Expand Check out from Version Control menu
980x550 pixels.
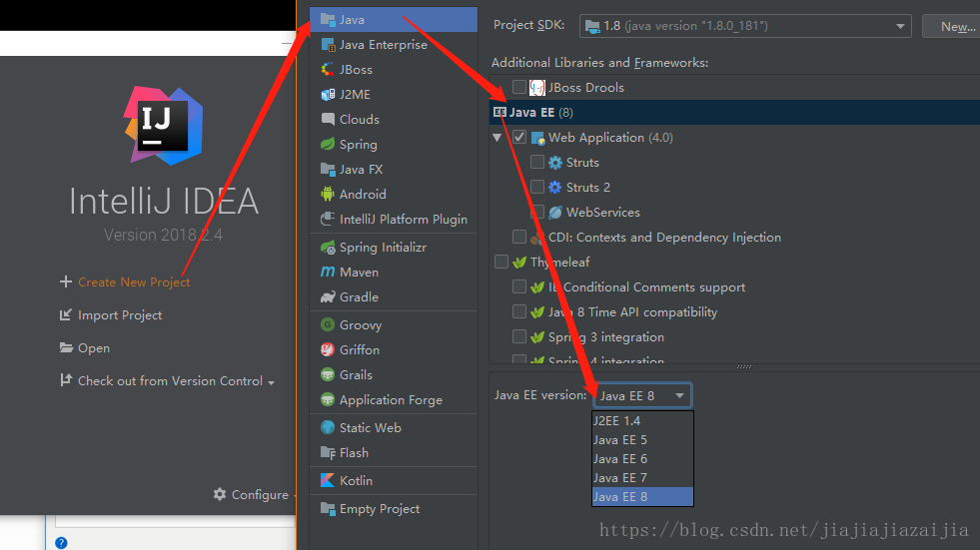pyautogui.click(x=272, y=382)
